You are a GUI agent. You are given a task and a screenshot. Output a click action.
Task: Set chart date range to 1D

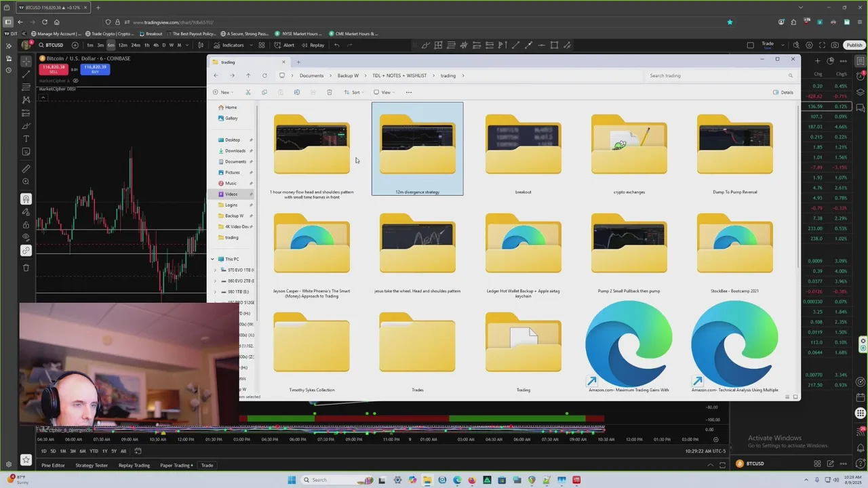pyautogui.click(x=44, y=451)
